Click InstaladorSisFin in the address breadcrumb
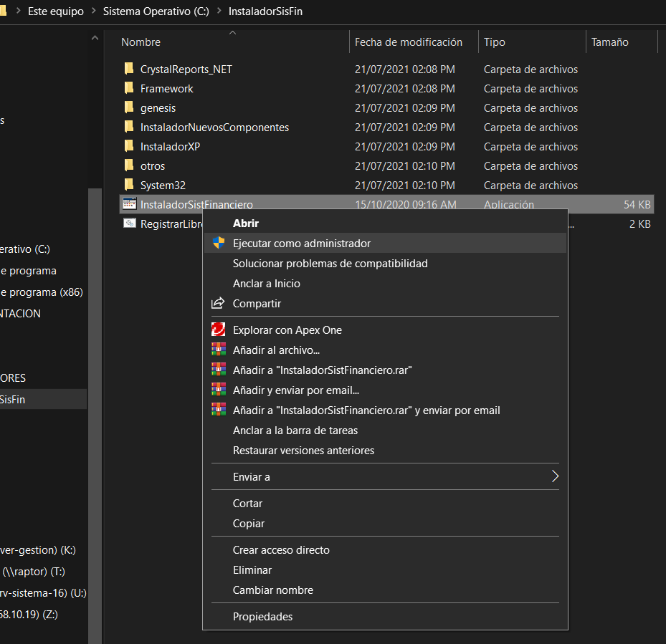666x644 pixels. coord(265,11)
